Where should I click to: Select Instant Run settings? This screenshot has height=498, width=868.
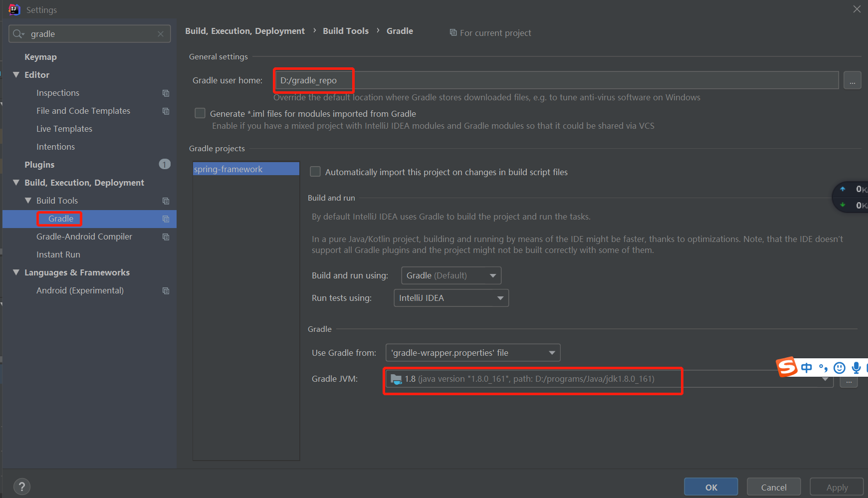(58, 254)
